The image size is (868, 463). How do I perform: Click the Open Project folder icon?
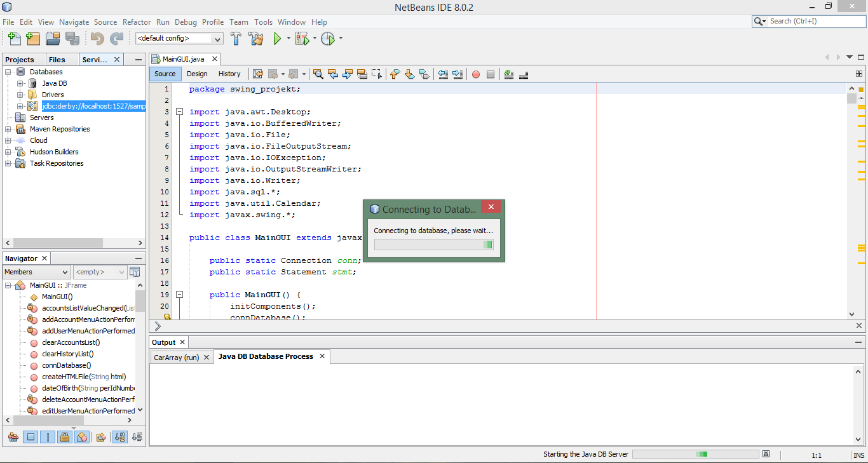click(x=53, y=39)
